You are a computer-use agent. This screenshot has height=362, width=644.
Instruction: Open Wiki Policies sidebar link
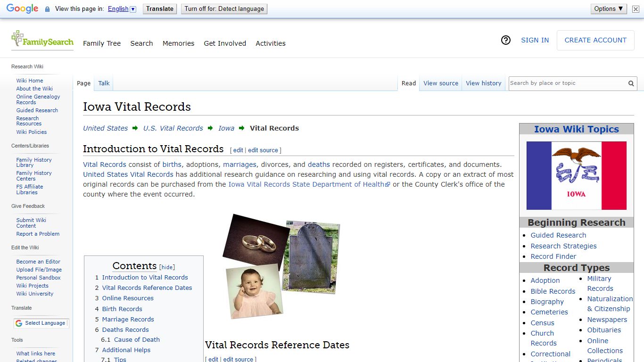pos(32,132)
